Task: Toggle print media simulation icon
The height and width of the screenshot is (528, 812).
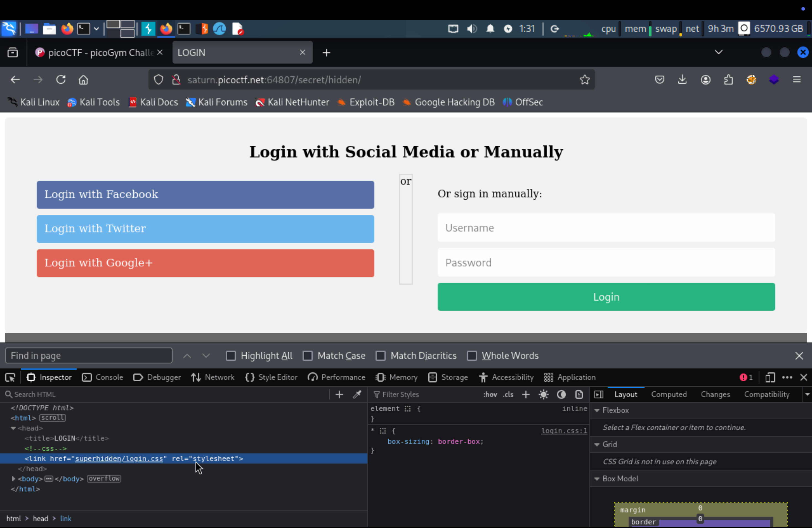Action: tap(579, 394)
